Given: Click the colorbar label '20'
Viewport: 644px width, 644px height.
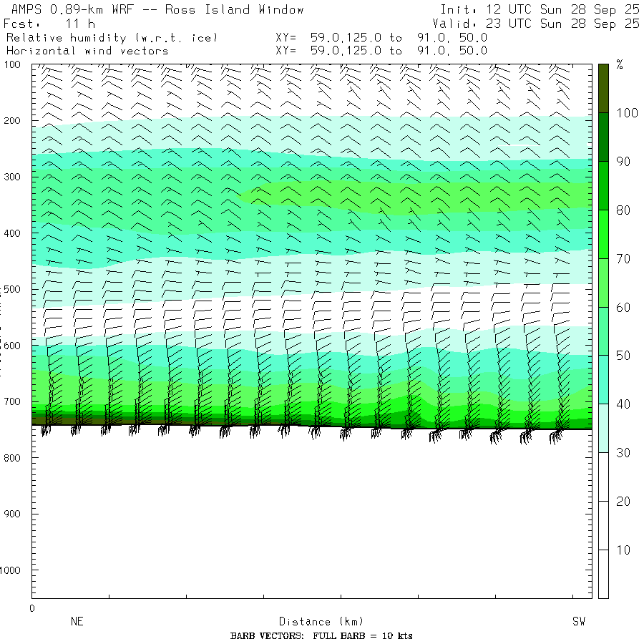Looking at the screenshot, I should [x=623, y=502].
